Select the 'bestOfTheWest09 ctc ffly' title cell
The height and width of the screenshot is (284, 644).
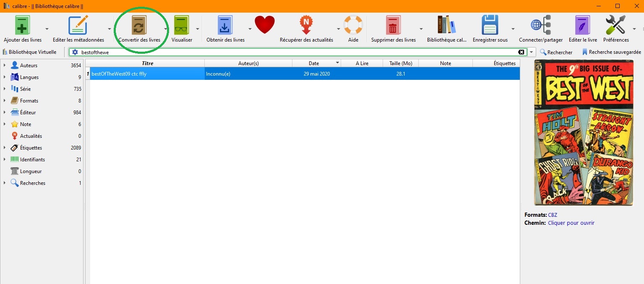147,74
